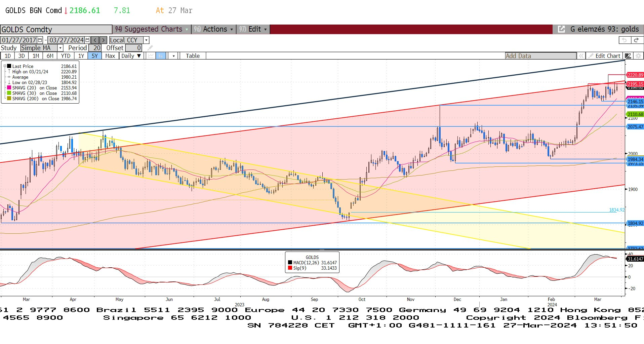Click the red down arrow price indicator
Screen dimensions: 644x344
coord(66,11)
